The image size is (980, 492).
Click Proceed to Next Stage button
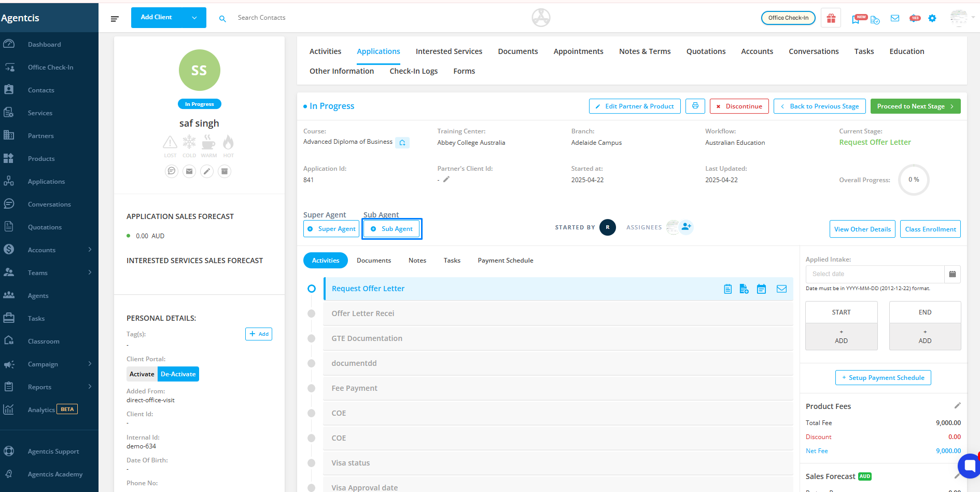[x=915, y=106]
